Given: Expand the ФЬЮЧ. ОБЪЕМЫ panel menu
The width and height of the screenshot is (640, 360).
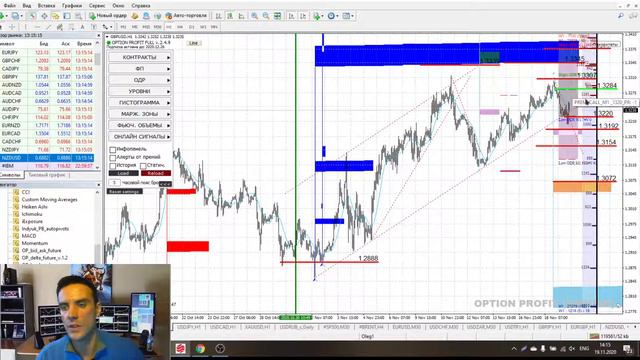Looking at the screenshot, I should point(140,125).
